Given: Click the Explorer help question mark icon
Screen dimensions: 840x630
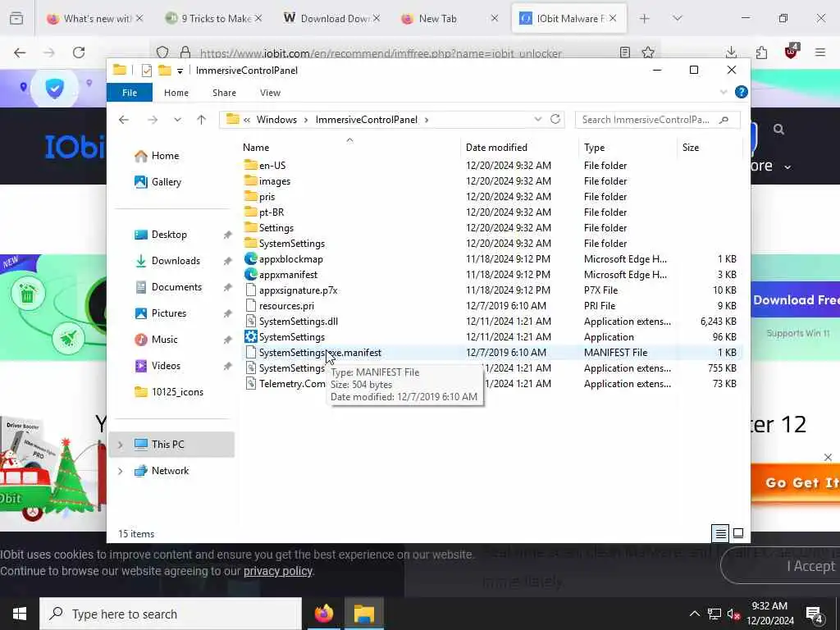Looking at the screenshot, I should click(x=741, y=92).
